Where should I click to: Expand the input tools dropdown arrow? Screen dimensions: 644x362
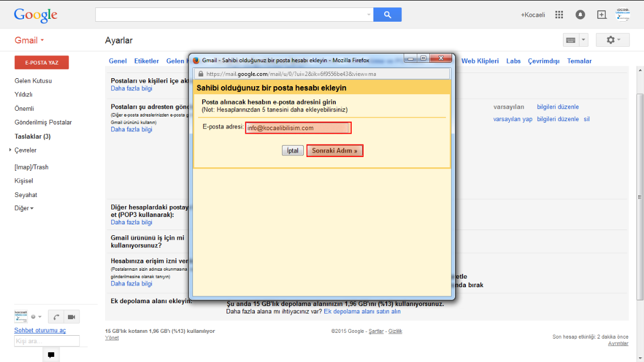[x=583, y=40]
